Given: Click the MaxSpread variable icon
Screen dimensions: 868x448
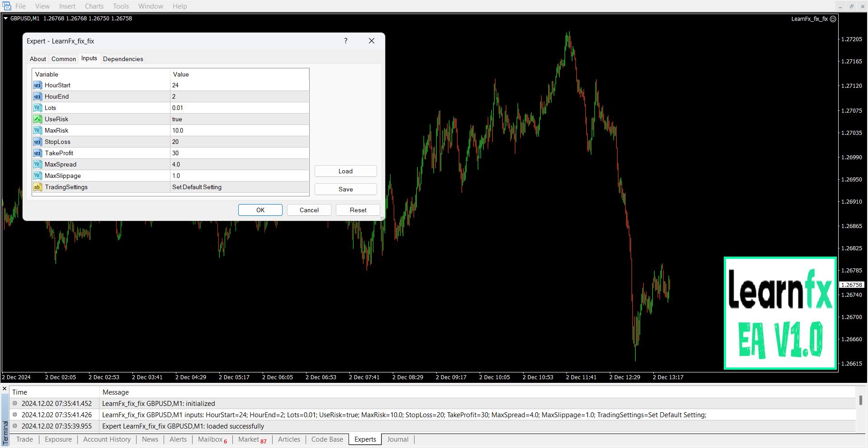Looking at the screenshot, I should coord(38,165).
